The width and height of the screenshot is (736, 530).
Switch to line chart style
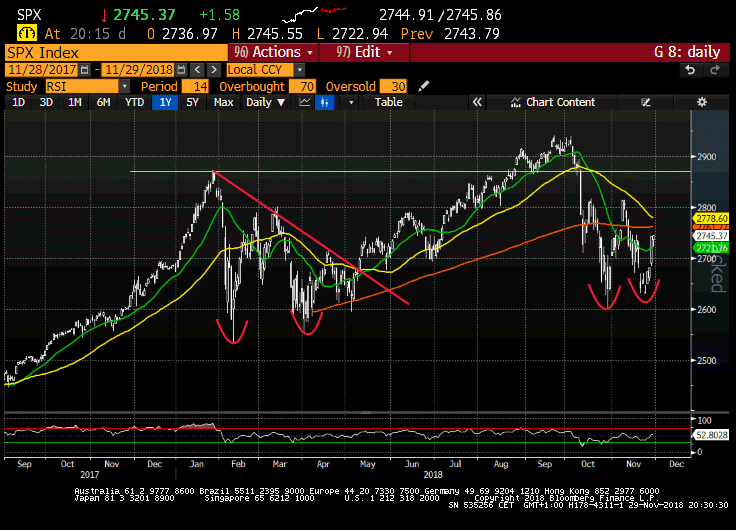(x=303, y=102)
